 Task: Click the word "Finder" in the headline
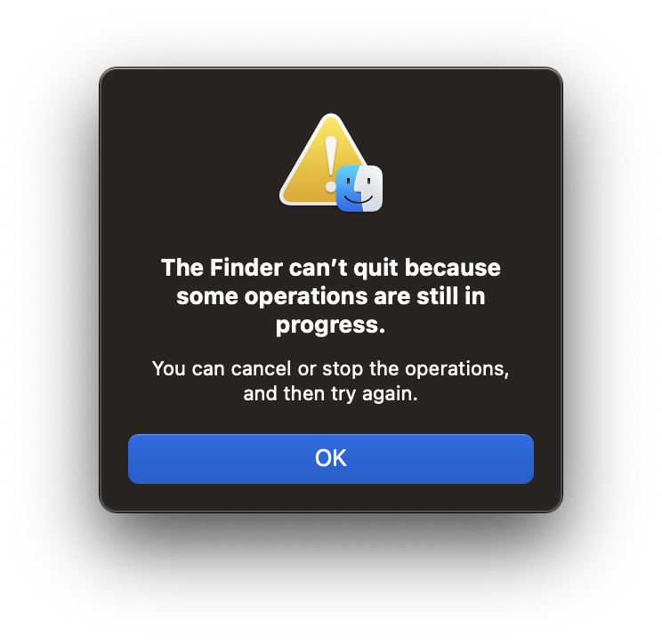(246, 268)
